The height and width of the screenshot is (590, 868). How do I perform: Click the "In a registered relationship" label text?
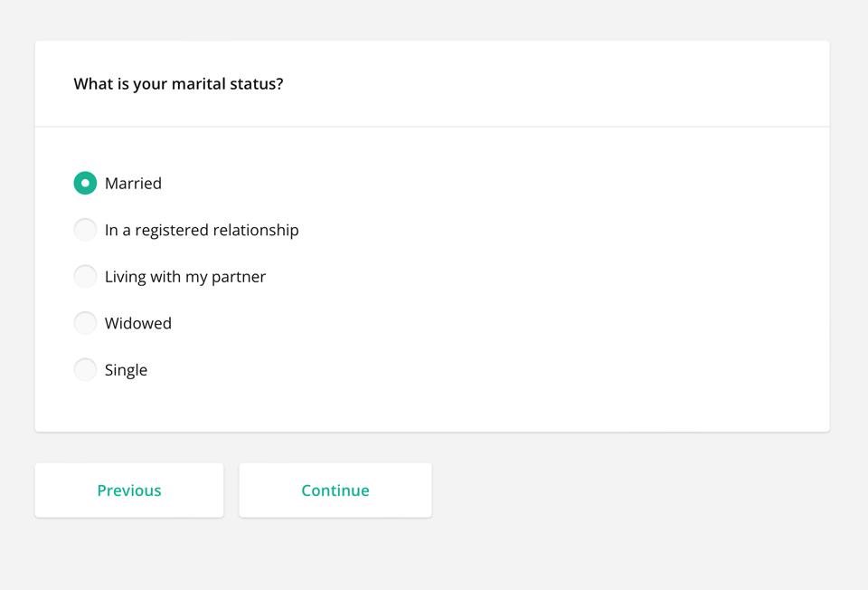[202, 230]
